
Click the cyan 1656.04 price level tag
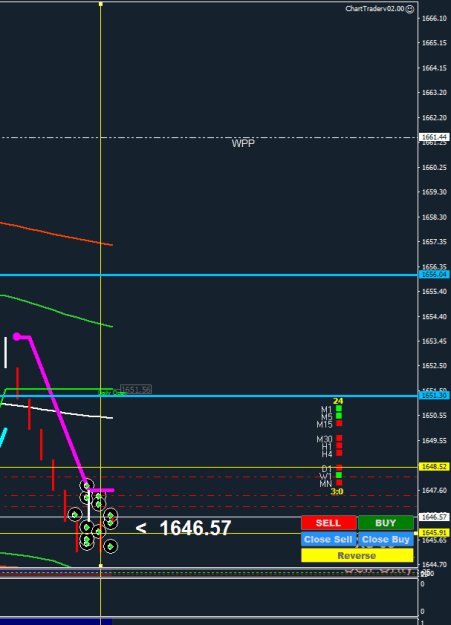point(435,274)
